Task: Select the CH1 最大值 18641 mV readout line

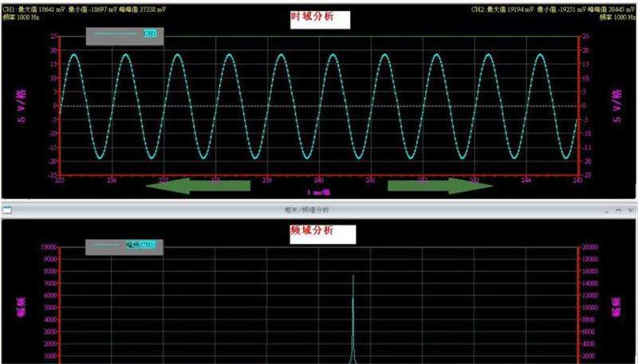Action: (x=85, y=9)
